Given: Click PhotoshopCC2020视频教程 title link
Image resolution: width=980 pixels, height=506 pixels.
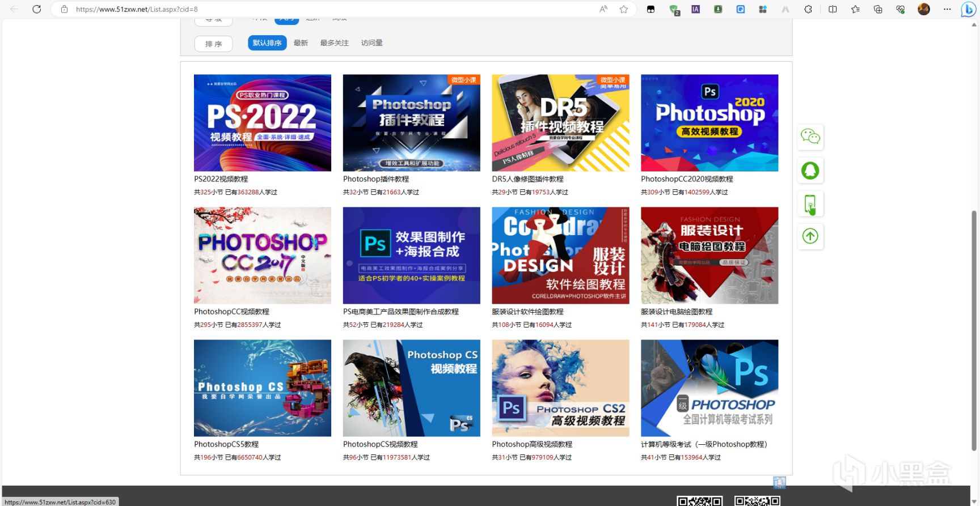Looking at the screenshot, I should pos(687,179).
